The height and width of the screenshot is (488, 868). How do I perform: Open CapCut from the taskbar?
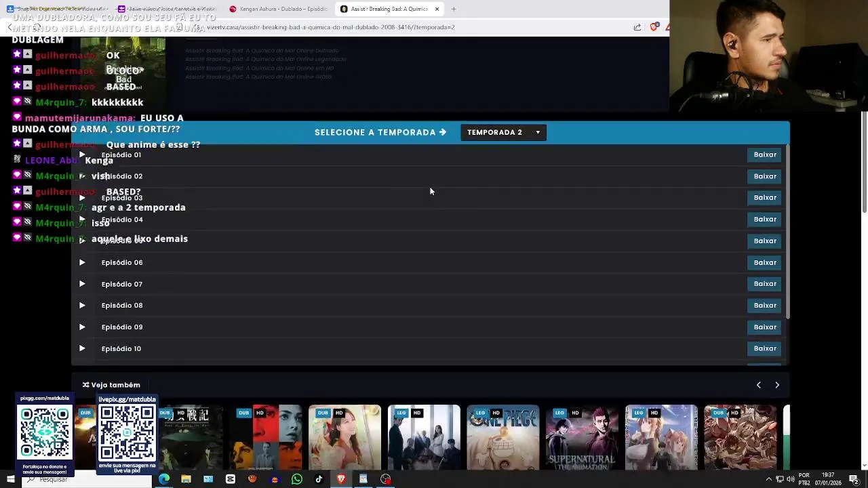tap(231, 479)
